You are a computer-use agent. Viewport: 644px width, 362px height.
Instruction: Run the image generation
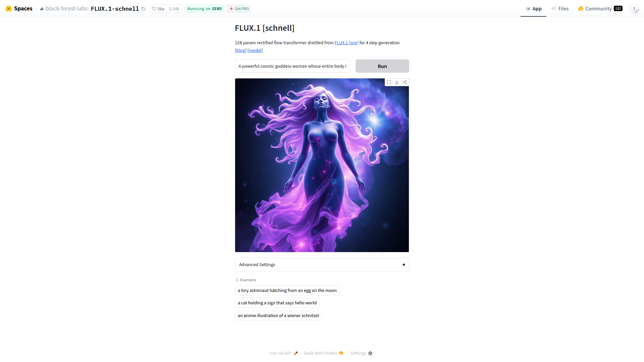point(382,66)
